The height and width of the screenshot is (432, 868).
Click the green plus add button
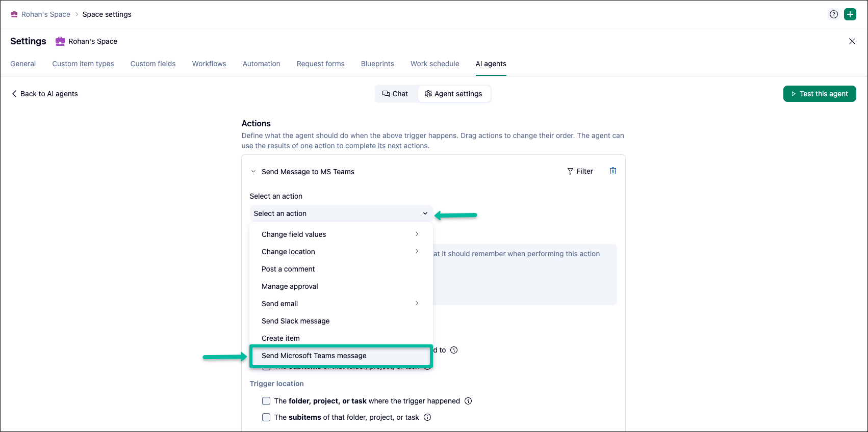point(850,14)
